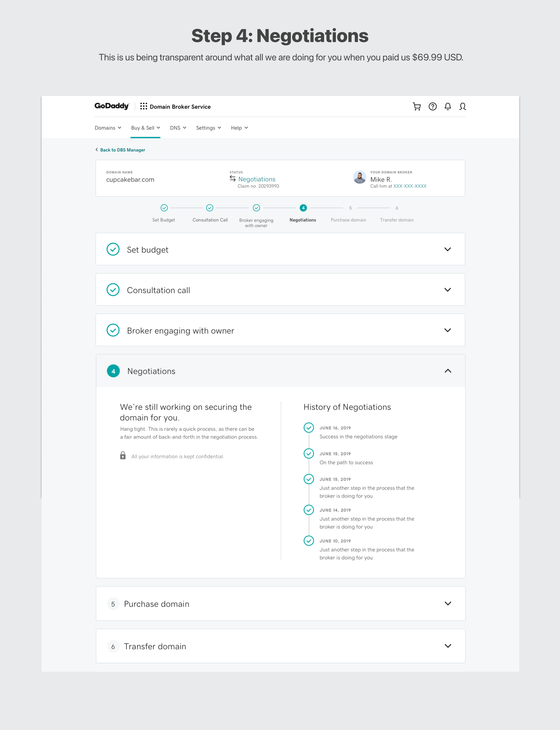Open the shopping cart icon
The width and height of the screenshot is (560, 730).
[x=416, y=106]
